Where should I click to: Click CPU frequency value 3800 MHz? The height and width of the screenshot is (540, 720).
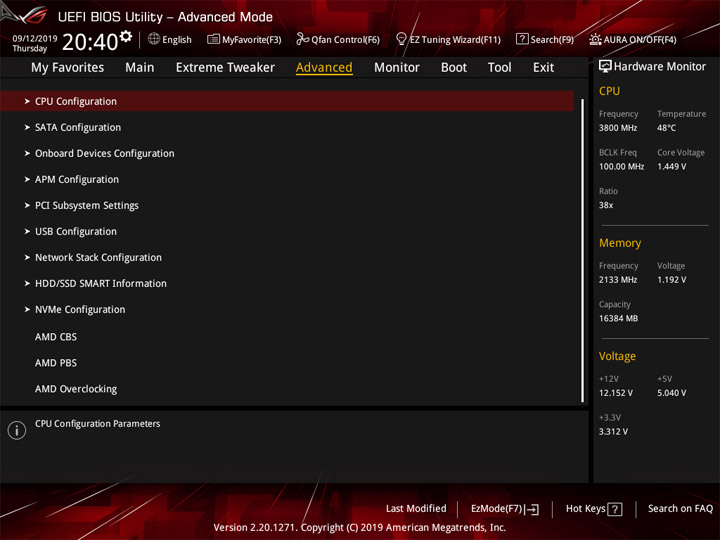coord(618,128)
